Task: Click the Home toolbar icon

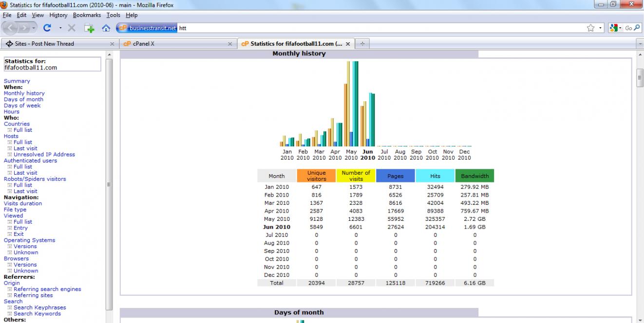Action: (x=106, y=28)
